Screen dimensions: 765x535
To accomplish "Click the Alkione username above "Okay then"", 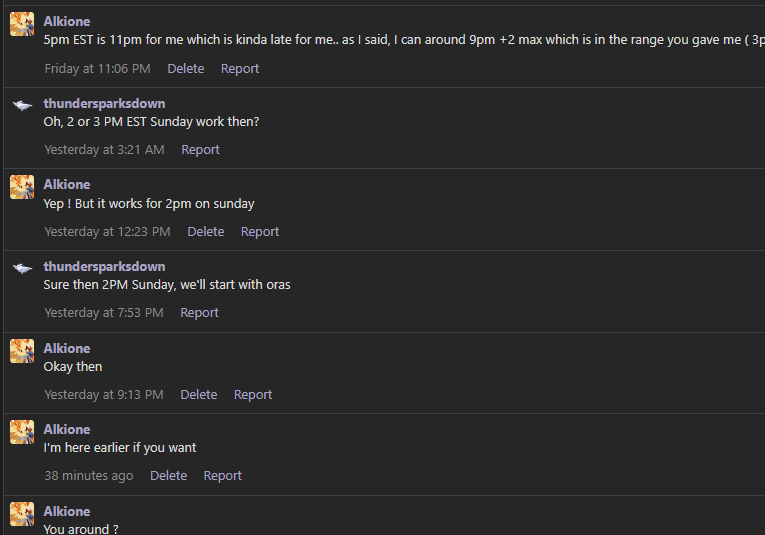I will tap(67, 348).
